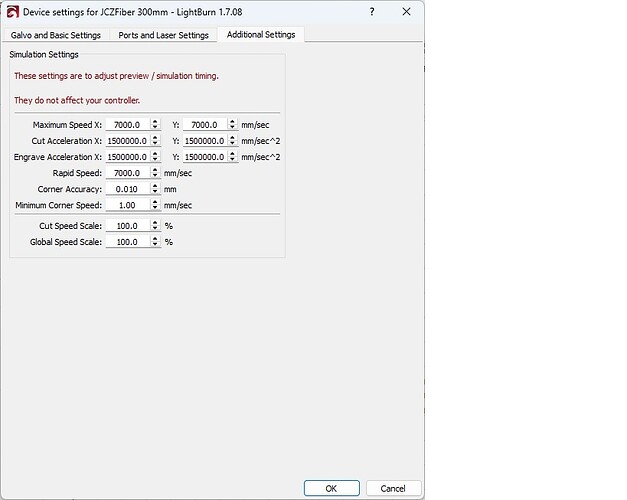This screenshot has width=627, height=500.
Task: Select the Additional Settings tab
Action: click(x=261, y=35)
